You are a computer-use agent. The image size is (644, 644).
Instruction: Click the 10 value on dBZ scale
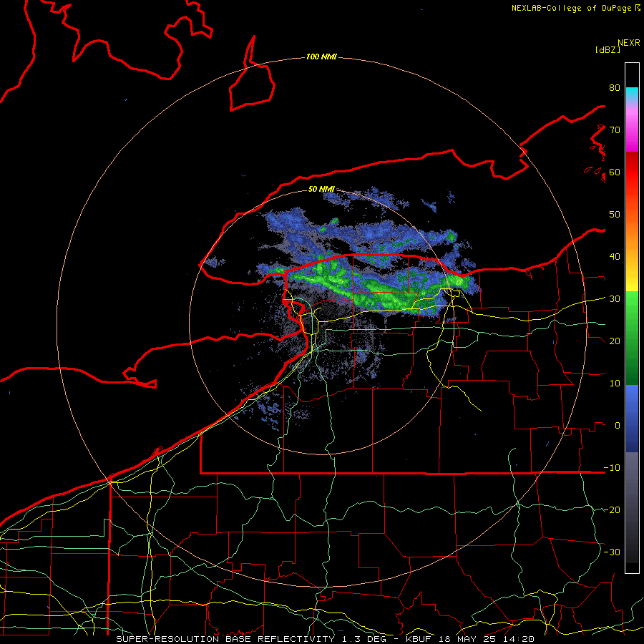pos(615,384)
